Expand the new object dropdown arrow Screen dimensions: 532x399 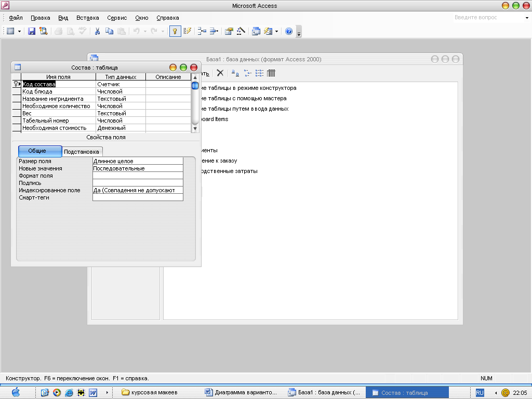(276, 32)
